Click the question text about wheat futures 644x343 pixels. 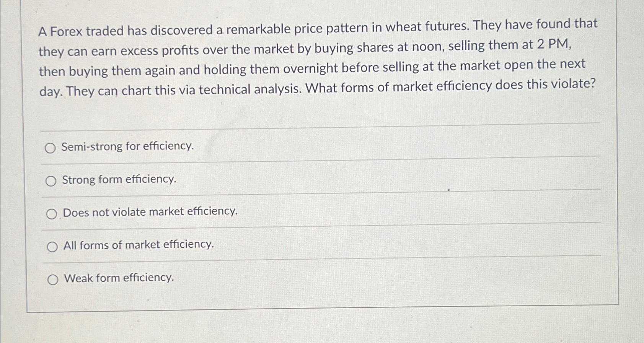pos(306,57)
